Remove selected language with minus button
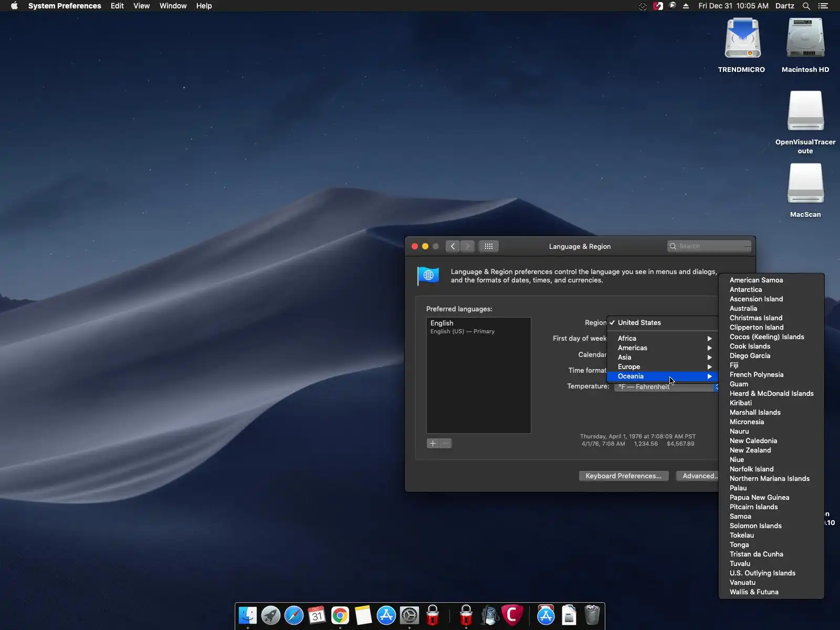Image resolution: width=840 pixels, height=630 pixels. point(445,444)
